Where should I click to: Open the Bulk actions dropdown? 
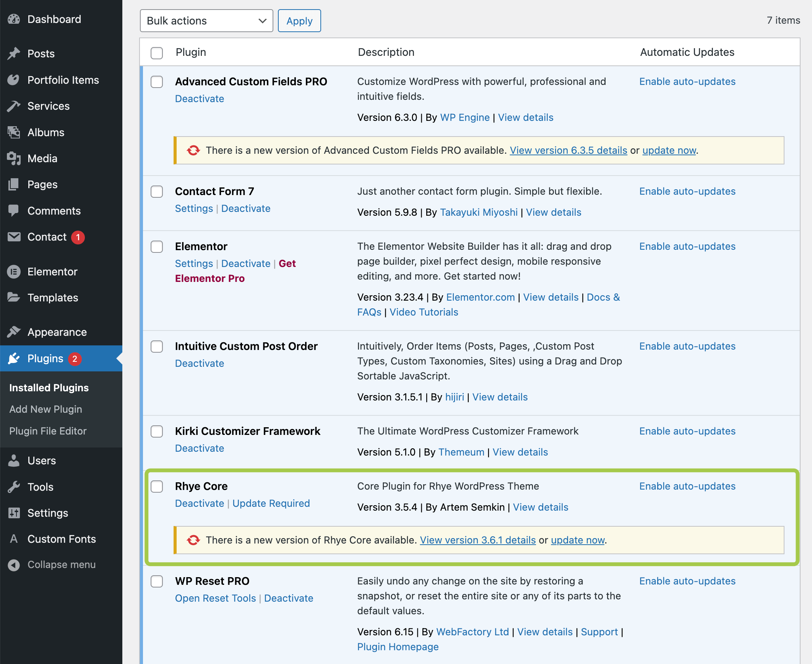click(x=206, y=21)
